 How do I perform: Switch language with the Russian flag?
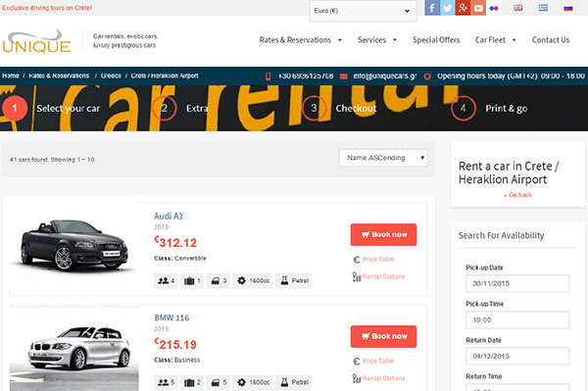pos(568,8)
